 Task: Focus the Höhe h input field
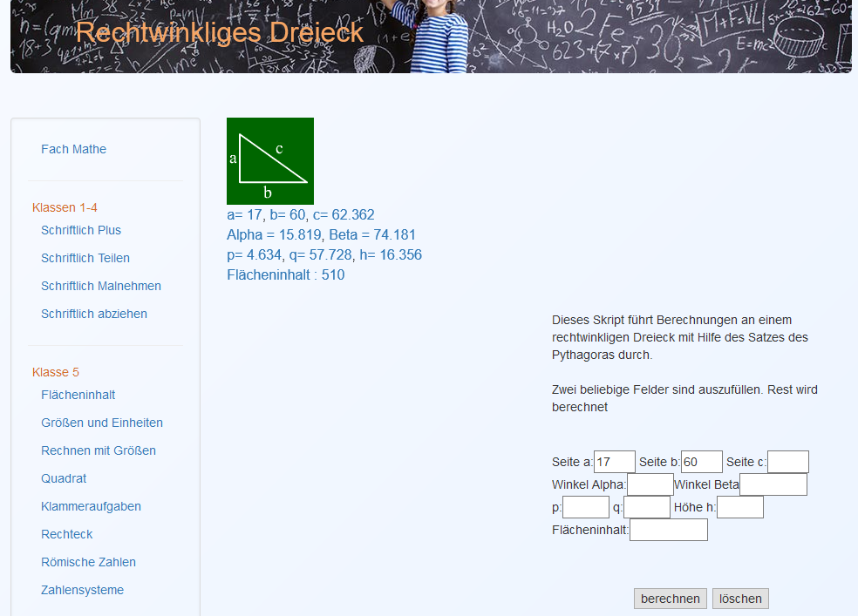click(x=739, y=507)
